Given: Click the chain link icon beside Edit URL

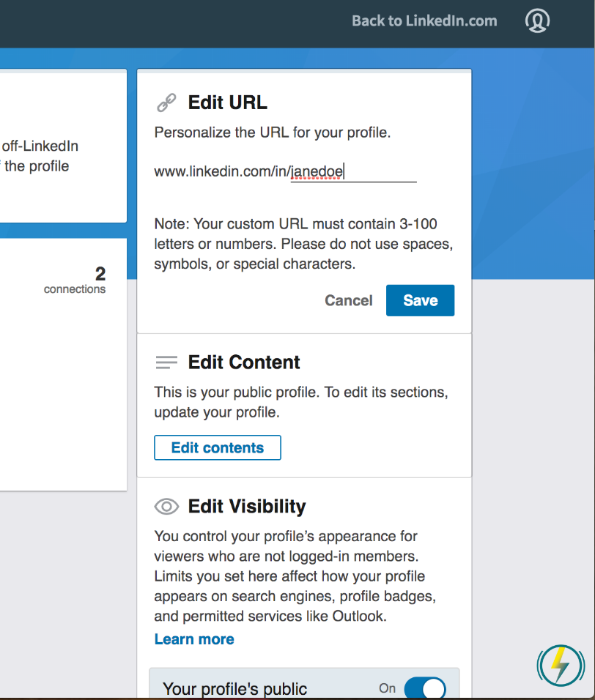Looking at the screenshot, I should coord(166,103).
